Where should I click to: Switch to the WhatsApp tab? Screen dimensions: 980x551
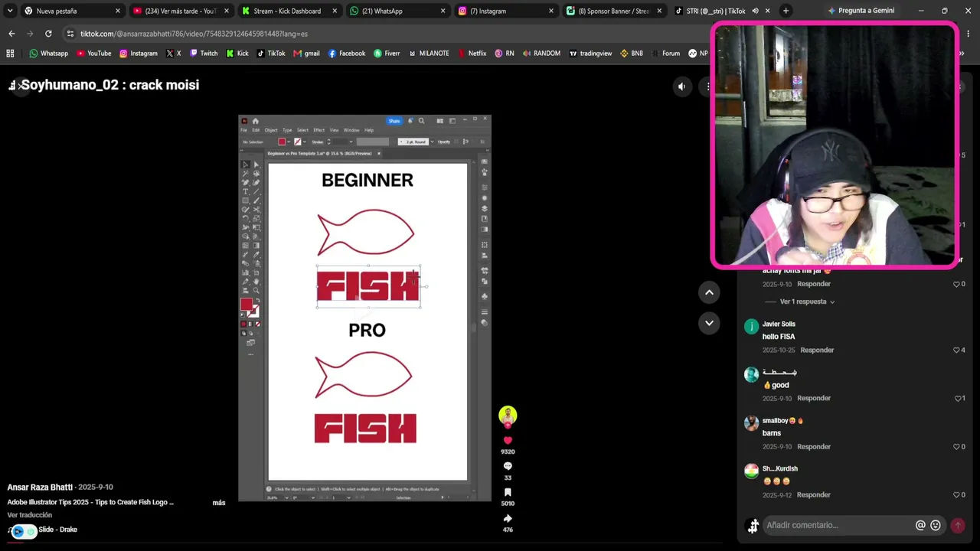397,11
